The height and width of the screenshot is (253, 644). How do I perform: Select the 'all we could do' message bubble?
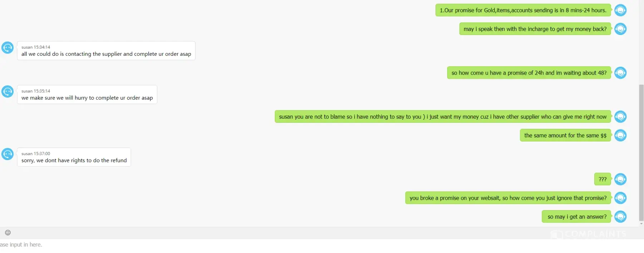click(106, 51)
